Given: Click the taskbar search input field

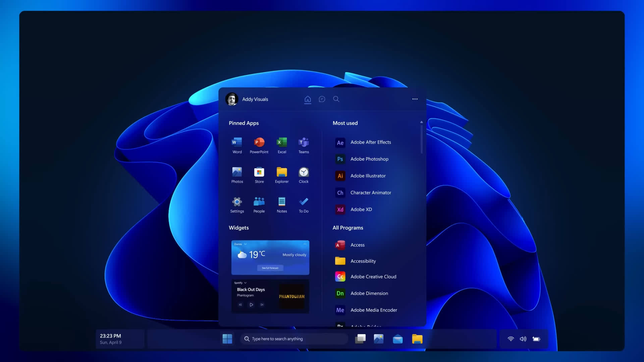Looking at the screenshot, I should click(x=295, y=339).
